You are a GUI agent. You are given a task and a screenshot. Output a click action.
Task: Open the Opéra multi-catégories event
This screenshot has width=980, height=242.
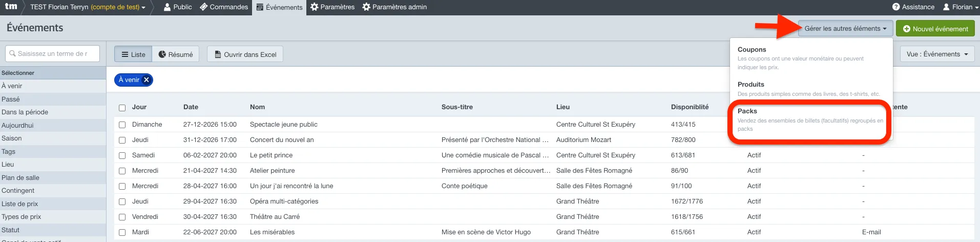(x=284, y=201)
